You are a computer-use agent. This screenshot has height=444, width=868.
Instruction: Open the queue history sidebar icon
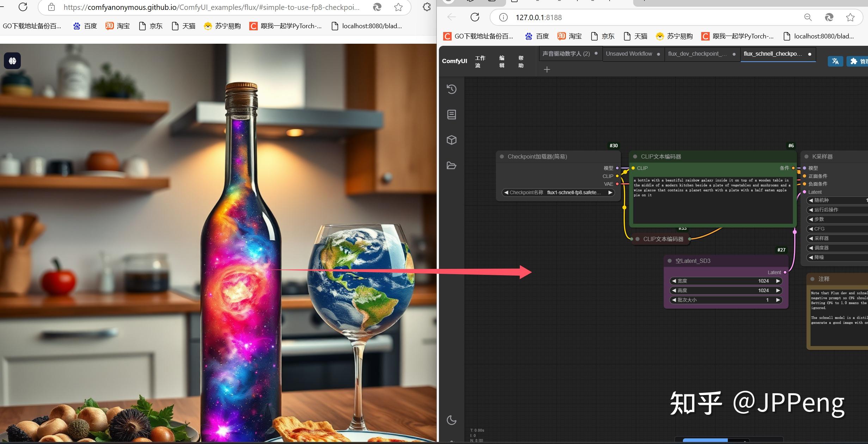[x=452, y=89]
